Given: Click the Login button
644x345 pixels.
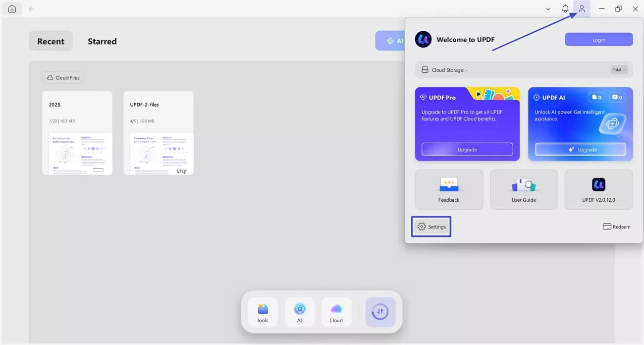Looking at the screenshot, I should click(x=598, y=40).
